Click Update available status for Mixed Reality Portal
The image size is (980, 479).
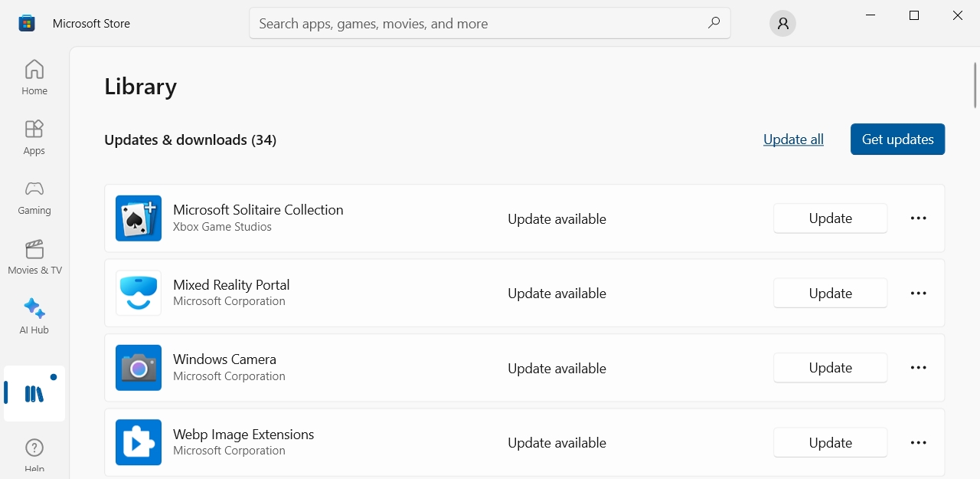pos(557,294)
